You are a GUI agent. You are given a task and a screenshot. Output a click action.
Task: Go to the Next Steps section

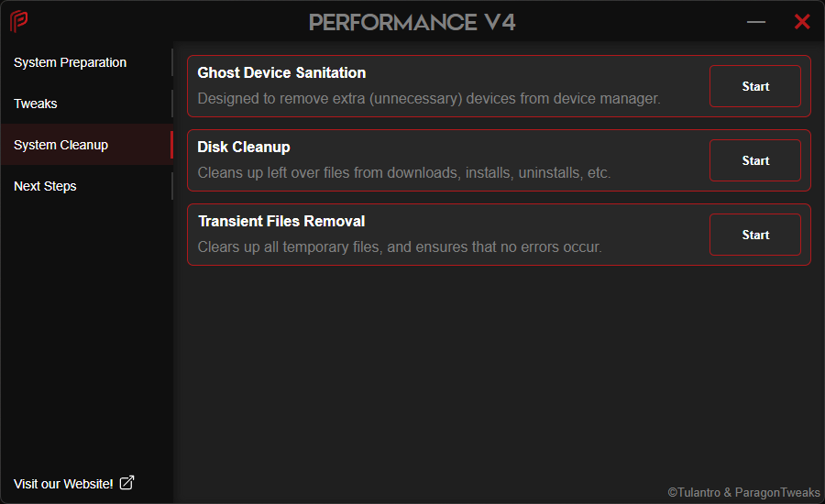(45, 186)
